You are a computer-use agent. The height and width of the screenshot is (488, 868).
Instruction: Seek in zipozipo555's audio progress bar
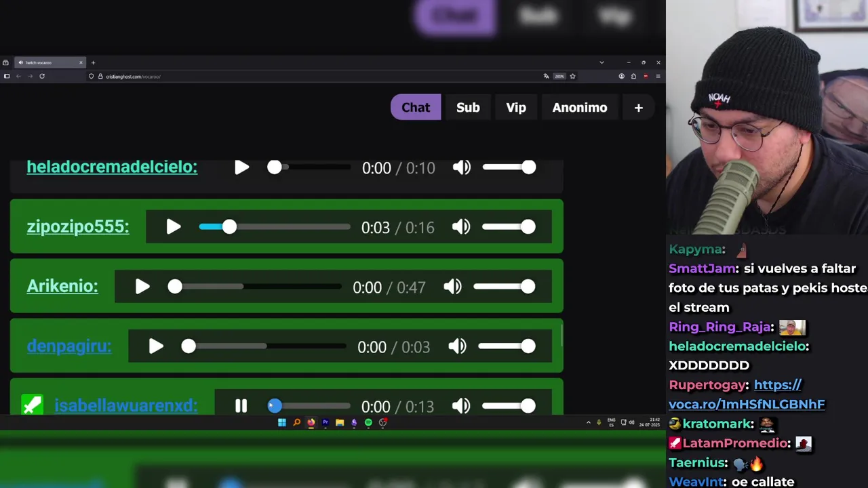275,227
